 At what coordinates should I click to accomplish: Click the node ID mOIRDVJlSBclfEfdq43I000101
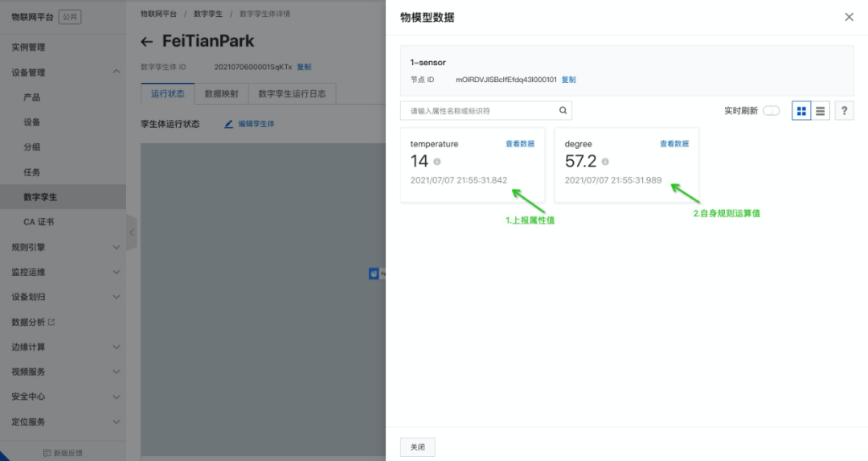[506, 80]
